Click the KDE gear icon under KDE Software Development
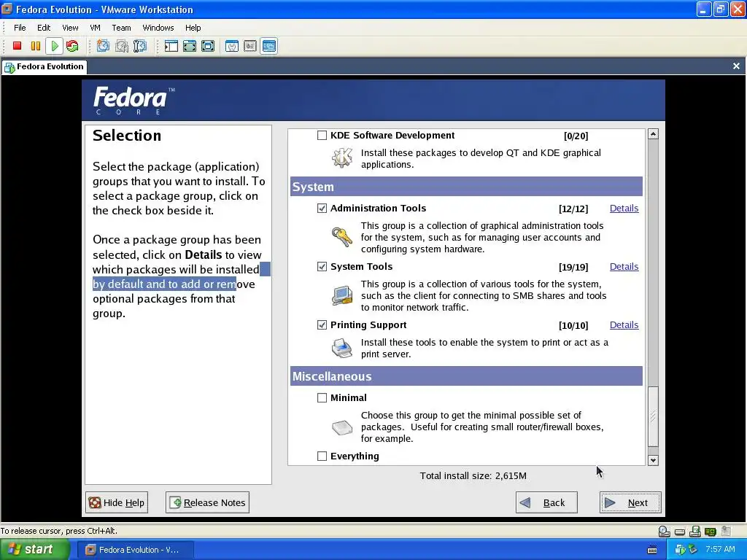Viewport: 747px width, 560px height. 342,157
